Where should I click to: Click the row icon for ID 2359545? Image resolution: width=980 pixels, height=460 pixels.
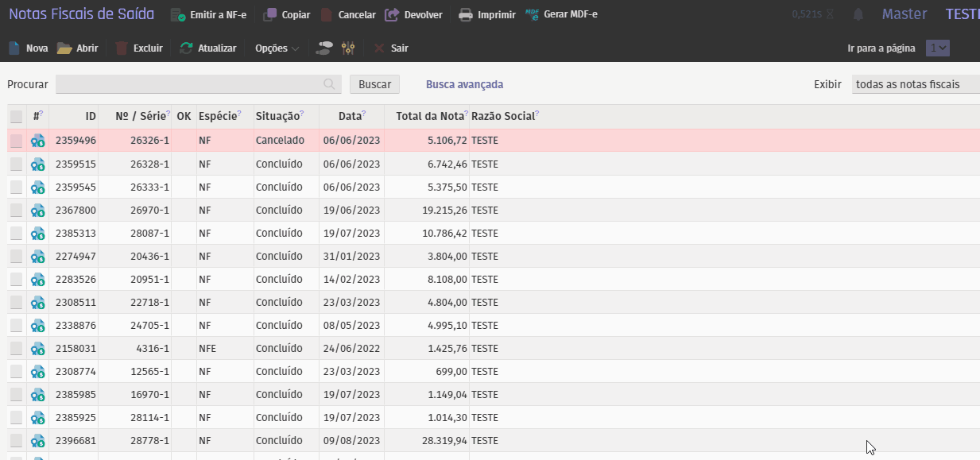click(x=37, y=187)
